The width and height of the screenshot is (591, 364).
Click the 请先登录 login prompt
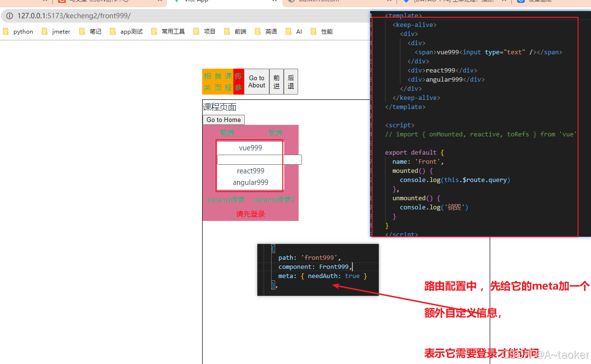tap(251, 214)
